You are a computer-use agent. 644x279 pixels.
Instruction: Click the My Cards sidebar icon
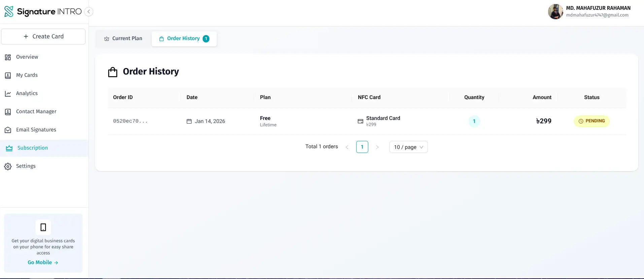[x=8, y=75]
